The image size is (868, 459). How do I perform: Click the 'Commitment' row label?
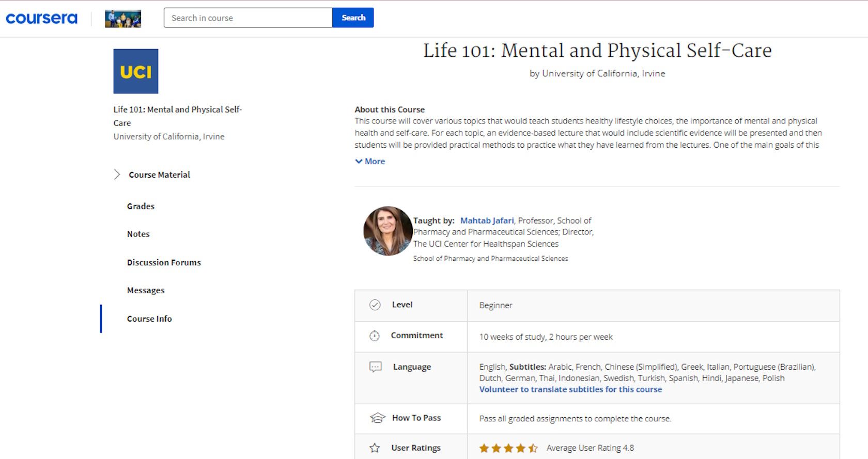(417, 336)
